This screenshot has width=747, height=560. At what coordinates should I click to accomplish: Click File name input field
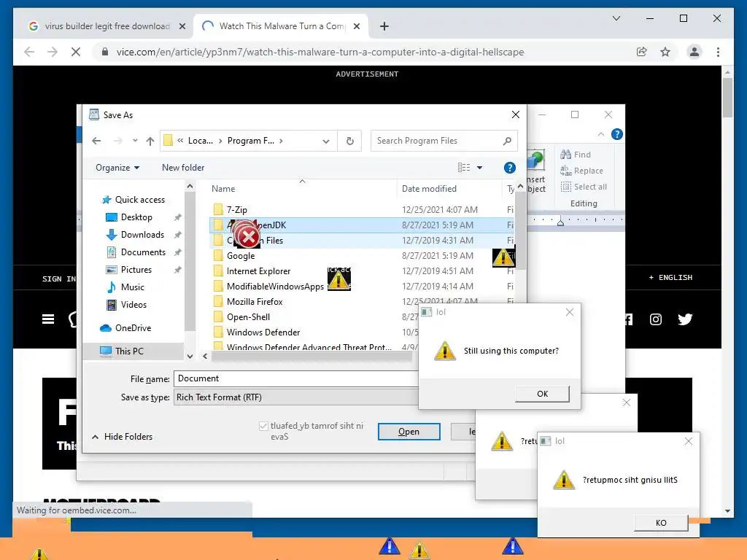pyautogui.click(x=295, y=378)
